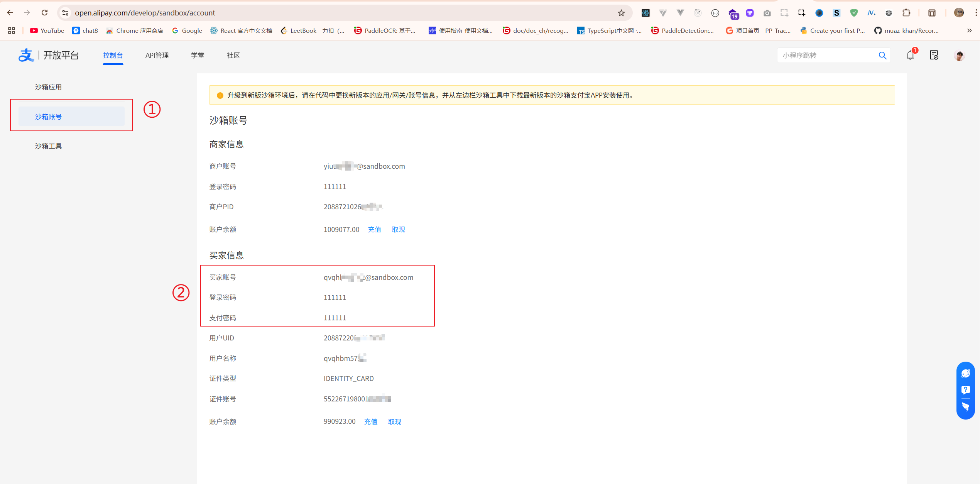Screen dimensions: 980x484
Task: Open the Google bookmark
Action: pyautogui.click(x=187, y=30)
